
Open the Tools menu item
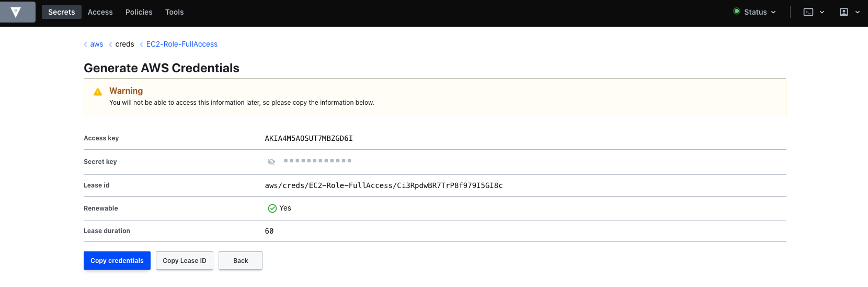pyautogui.click(x=175, y=12)
